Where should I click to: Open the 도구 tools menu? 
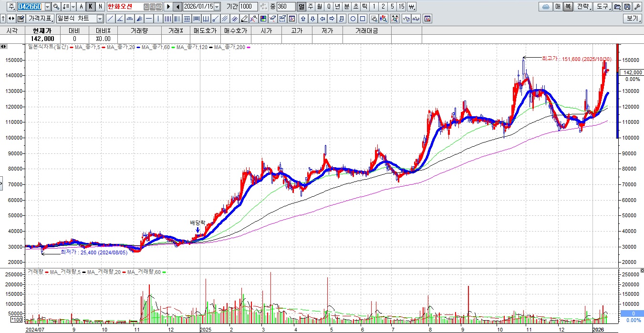pos(603,7)
